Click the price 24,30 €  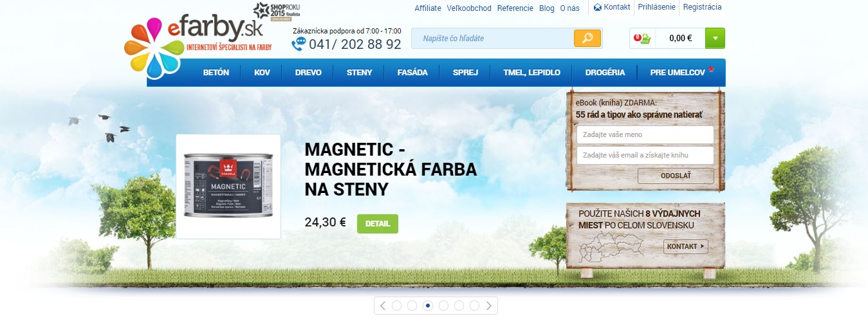tap(325, 223)
